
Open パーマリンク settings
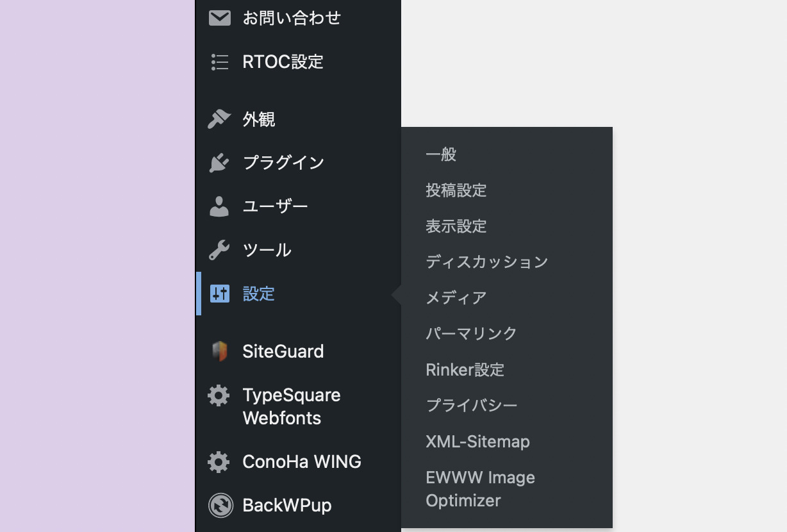click(x=472, y=334)
